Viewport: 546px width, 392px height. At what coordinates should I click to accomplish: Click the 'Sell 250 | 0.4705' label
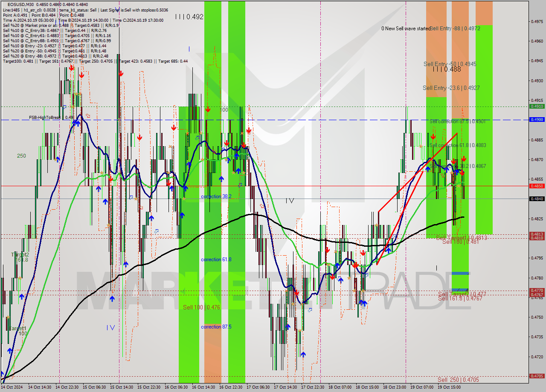[x=458, y=380]
